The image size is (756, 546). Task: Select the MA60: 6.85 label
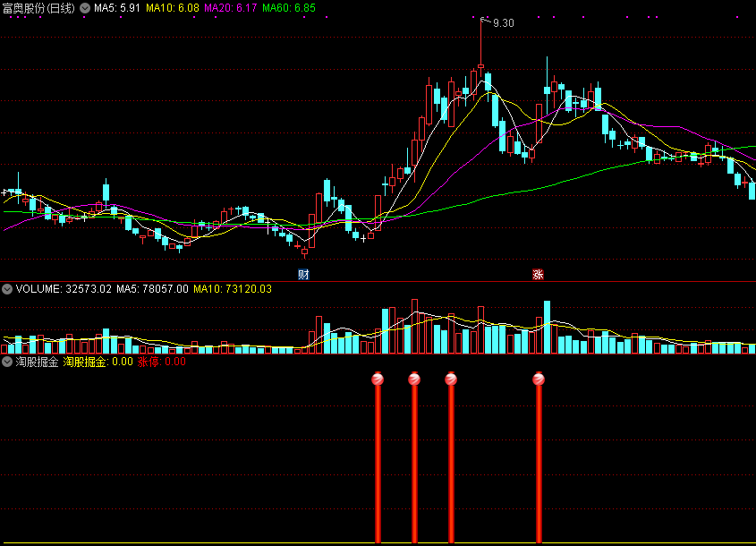[289, 8]
